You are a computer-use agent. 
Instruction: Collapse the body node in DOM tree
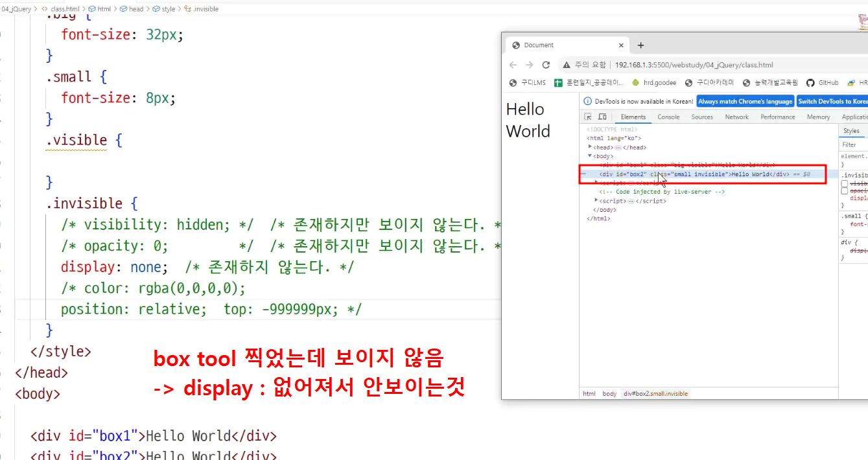pyautogui.click(x=590, y=156)
